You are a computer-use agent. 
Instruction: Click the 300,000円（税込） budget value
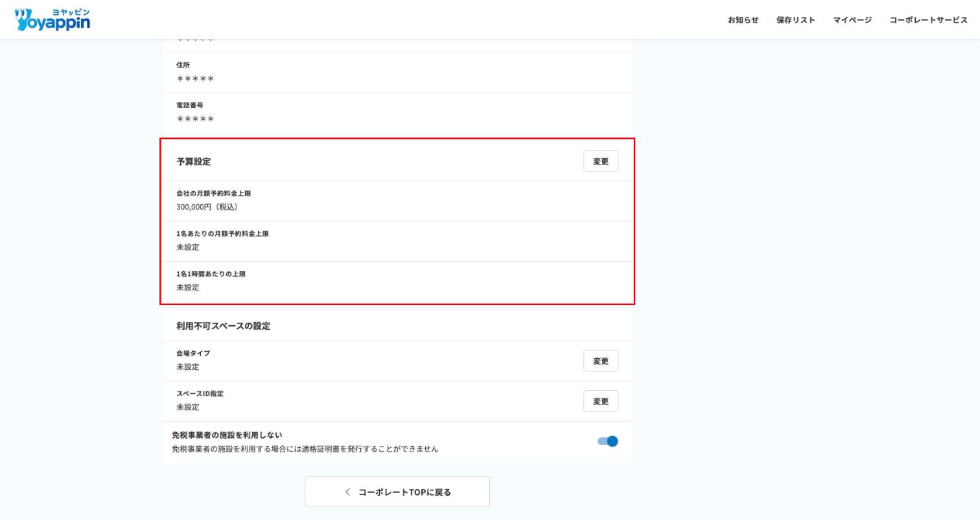tap(207, 207)
